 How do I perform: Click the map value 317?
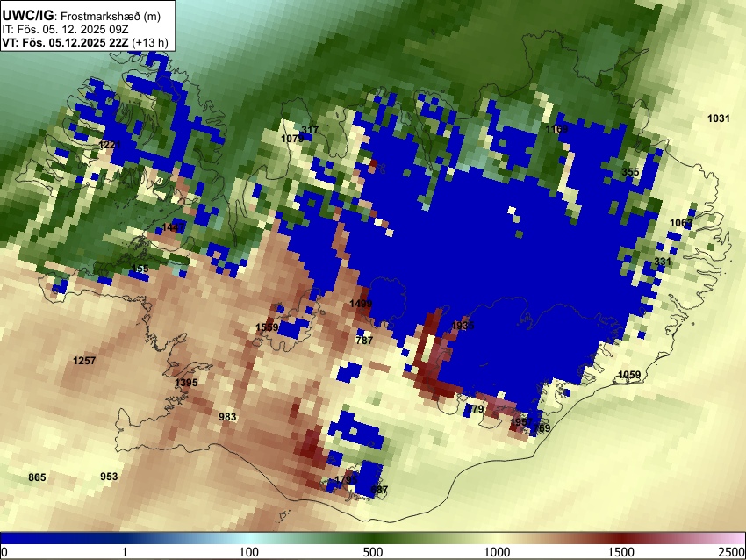click(x=310, y=130)
